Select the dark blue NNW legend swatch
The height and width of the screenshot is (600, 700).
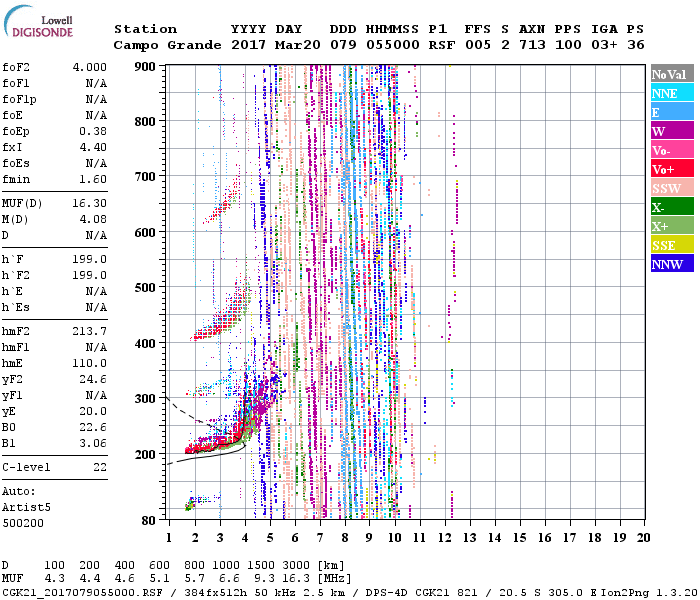672,263
